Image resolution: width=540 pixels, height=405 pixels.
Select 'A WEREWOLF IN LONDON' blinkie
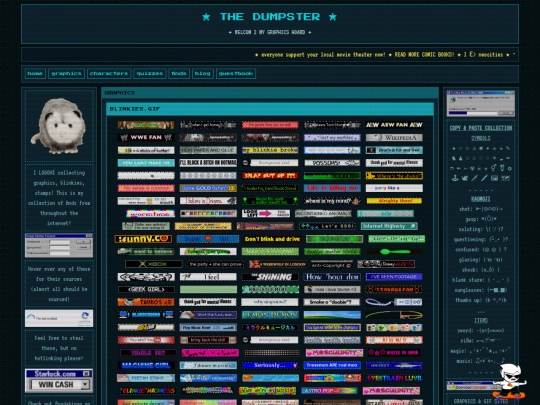[277, 264]
